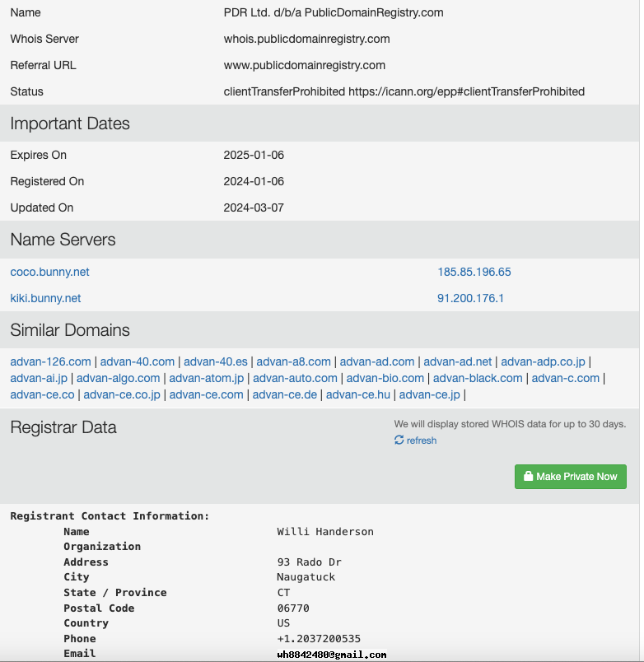Viewport: 644px width, 662px height.
Task: Open similar domain advan-ce.hu
Action: [358, 394]
